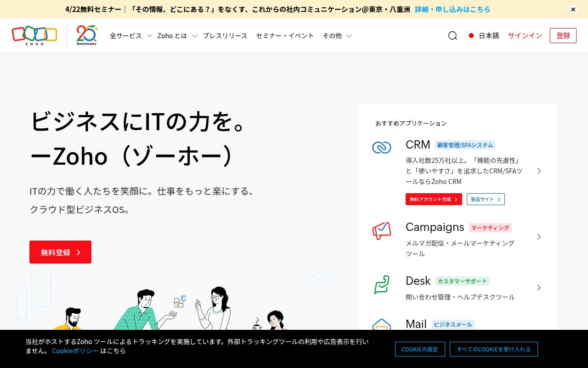Image resolution: width=588 pixels, height=368 pixels.
Task: Open the Campaigns row chevron arrow
Action: pos(539,236)
